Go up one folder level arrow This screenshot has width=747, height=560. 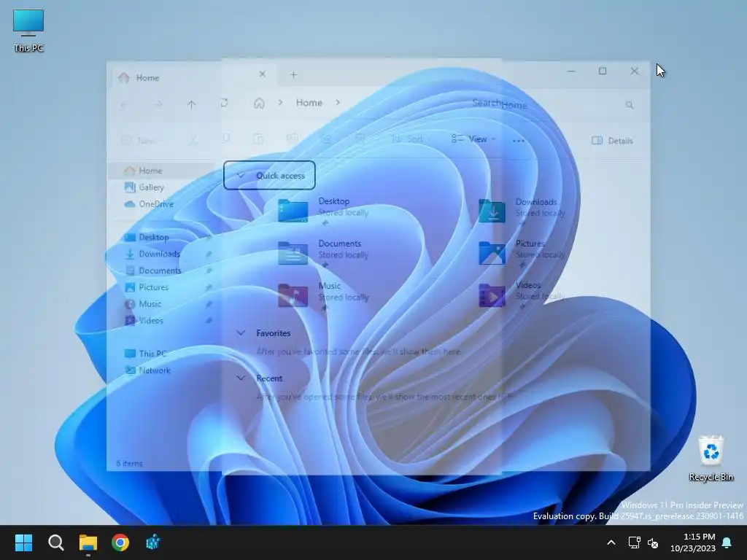(x=192, y=104)
